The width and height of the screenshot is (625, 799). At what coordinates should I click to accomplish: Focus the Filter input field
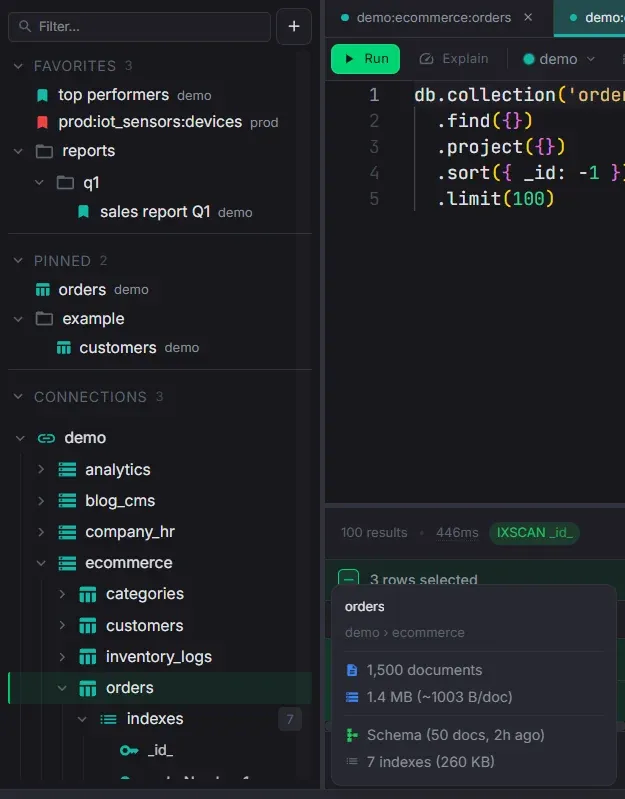(140, 26)
